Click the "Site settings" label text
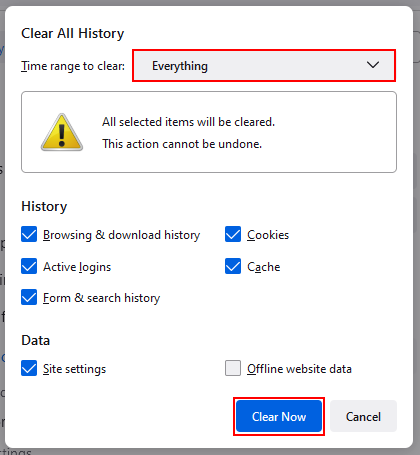Viewport: 420px width, 455px height. coord(75,369)
